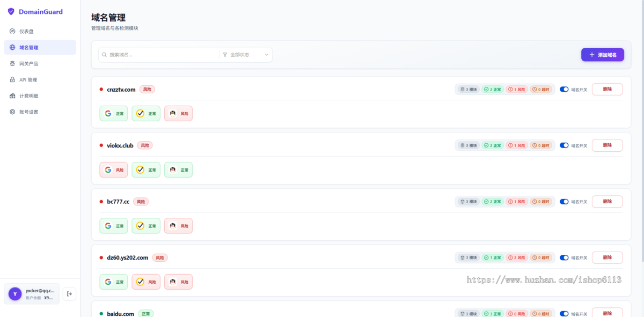Click the cnzztv.com domain name
Image resolution: width=644 pixels, height=317 pixels.
tap(121, 90)
